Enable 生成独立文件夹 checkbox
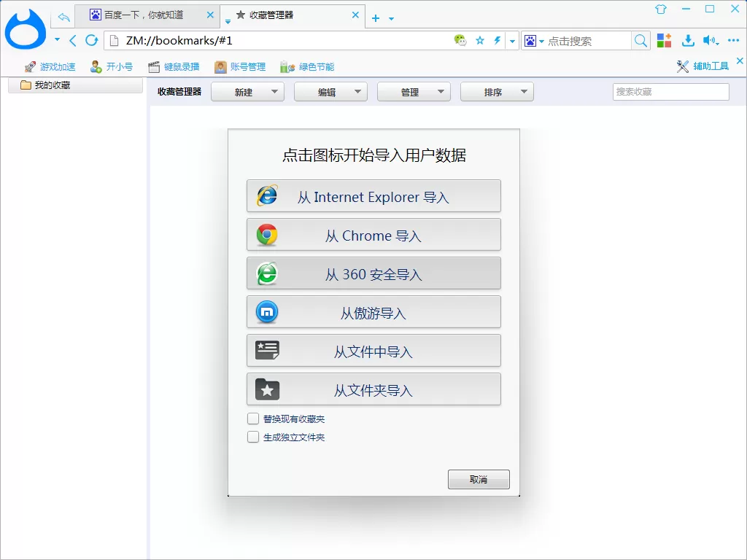 (x=253, y=437)
